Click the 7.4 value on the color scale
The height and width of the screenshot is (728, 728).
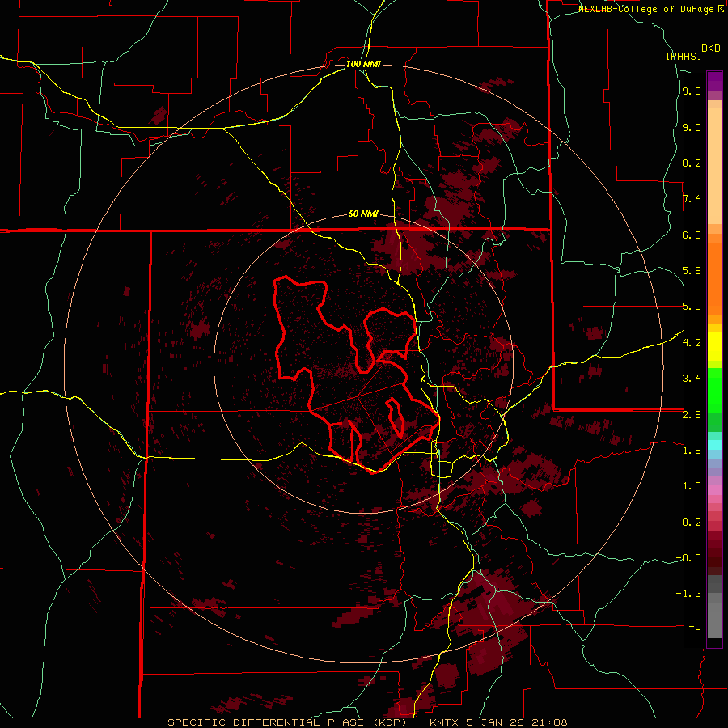tap(692, 199)
